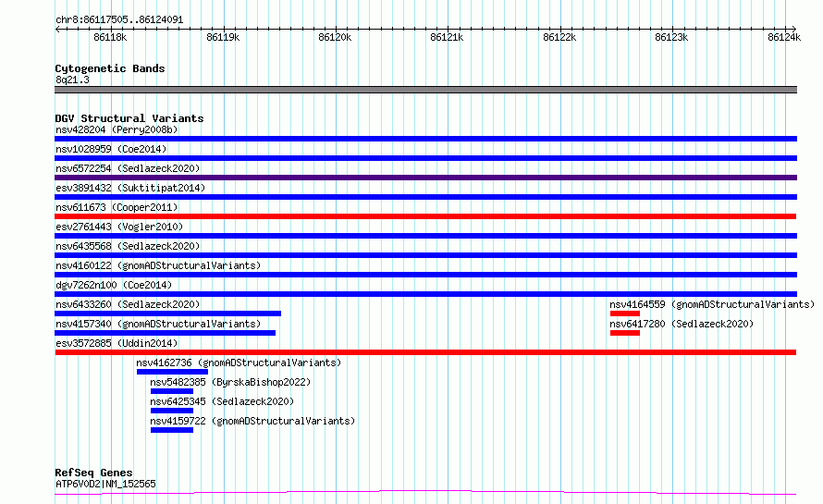Click the 8q21.3 gray cytogenetic band bar
This screenshot has height=504, width=823.
(x=425, y=90)
